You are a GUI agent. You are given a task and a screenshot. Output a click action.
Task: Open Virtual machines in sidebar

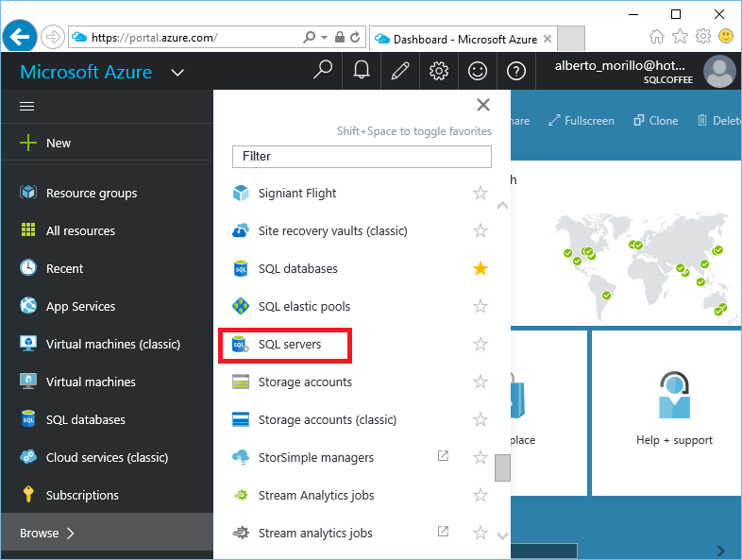[x=107, y=382]
